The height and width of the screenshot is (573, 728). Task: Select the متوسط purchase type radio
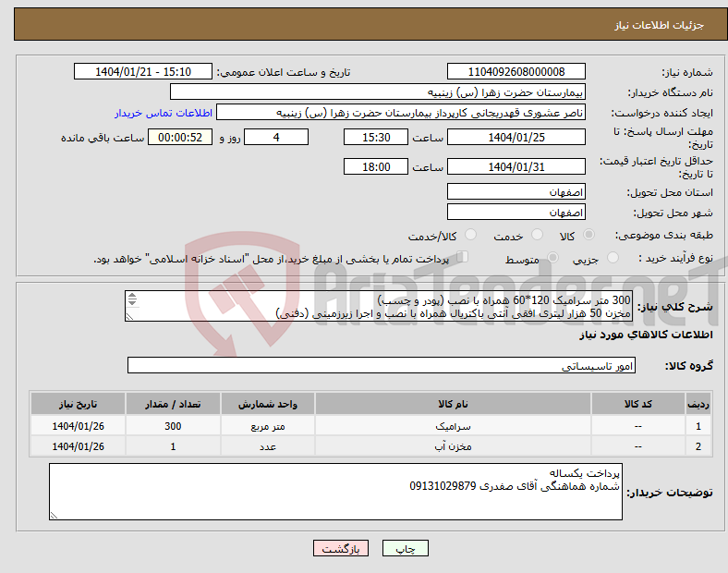[552, 257]
